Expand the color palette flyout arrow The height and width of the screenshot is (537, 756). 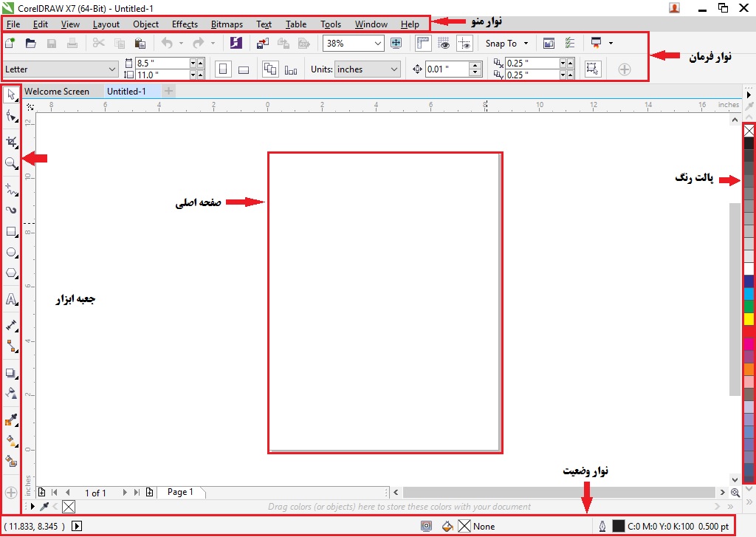coord(749,95)
